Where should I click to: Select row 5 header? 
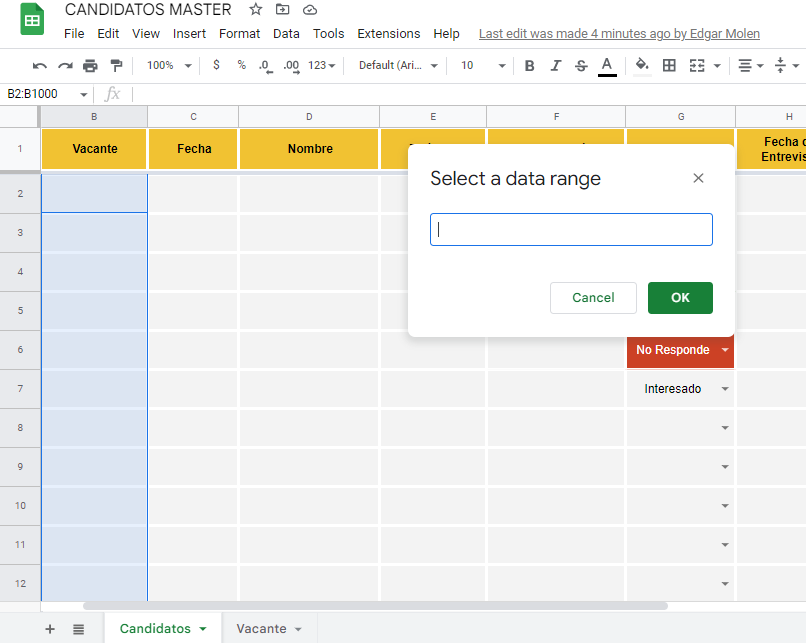pyautogui.click(x=20, y=311)
